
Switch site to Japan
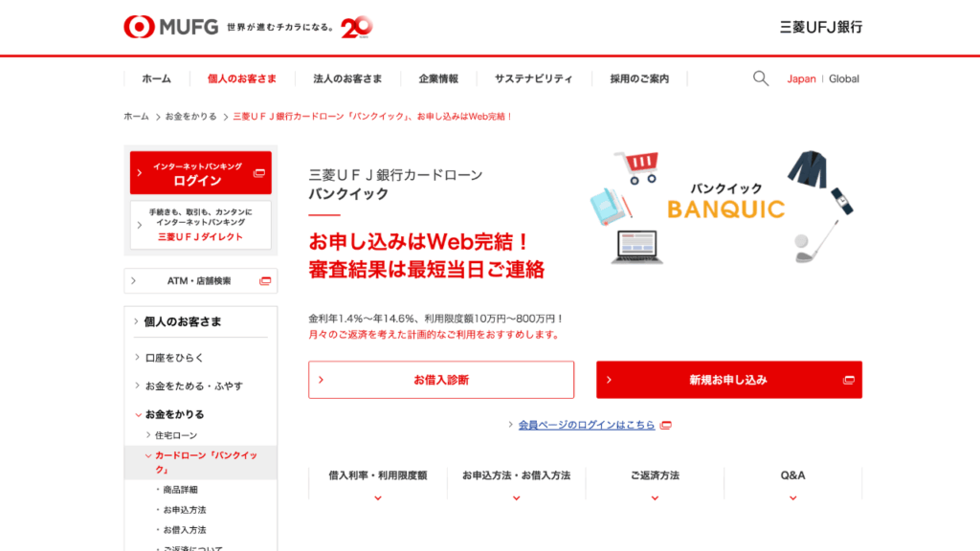coord(801,78)
